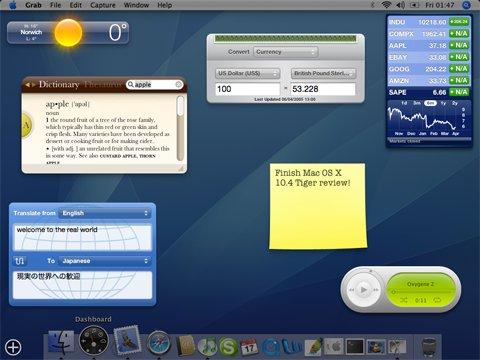Open the US Dollar source currency dropdown
480x360 pixels.
(x=247, y=73)
